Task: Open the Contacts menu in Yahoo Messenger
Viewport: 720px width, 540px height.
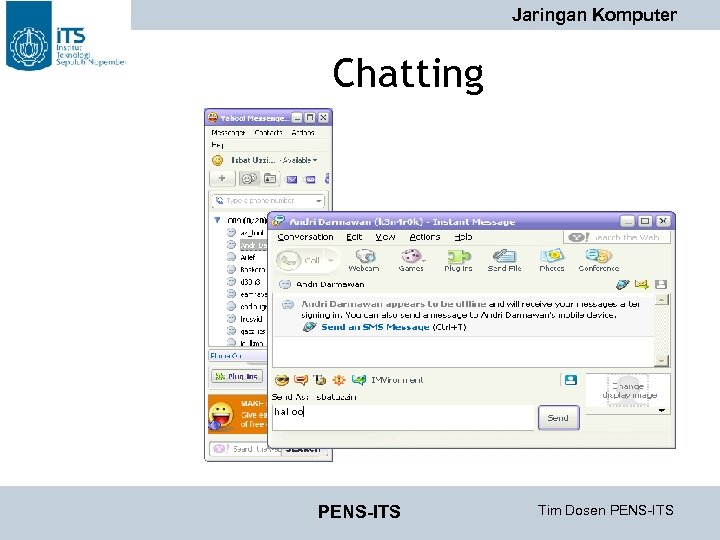Action: (x=268, y=133)
